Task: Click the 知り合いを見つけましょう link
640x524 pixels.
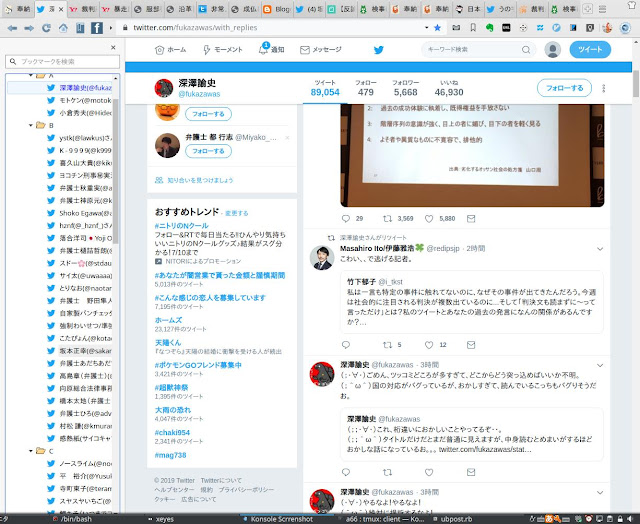Action: click(200, 180)
